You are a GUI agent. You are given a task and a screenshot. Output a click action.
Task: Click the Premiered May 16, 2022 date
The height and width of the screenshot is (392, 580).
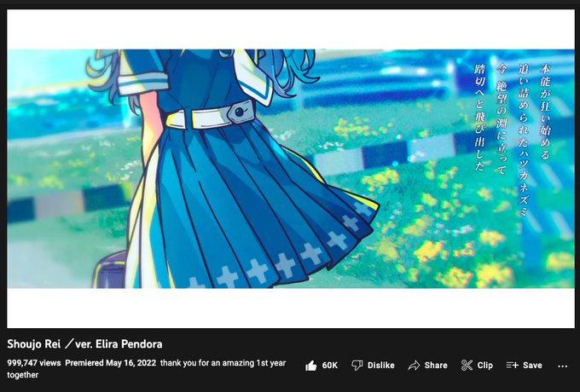(x=111, y=363)
